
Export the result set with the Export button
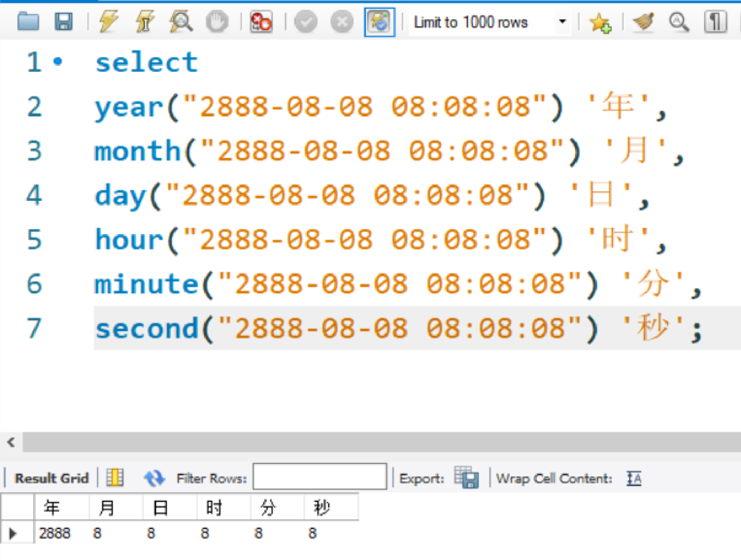pos(467,478)
